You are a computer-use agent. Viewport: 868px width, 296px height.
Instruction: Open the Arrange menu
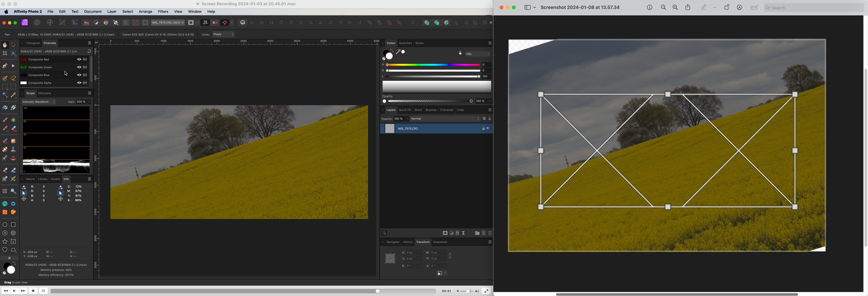[x=146, y=12]
